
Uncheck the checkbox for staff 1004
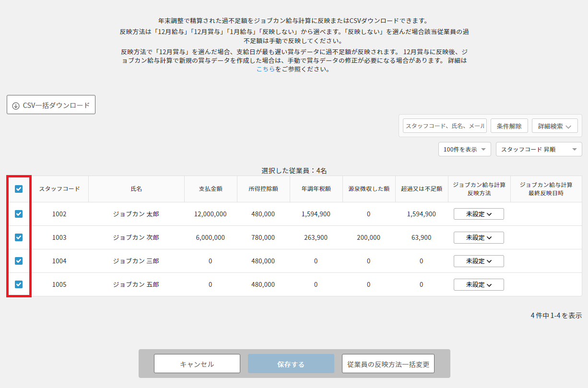(19, 261)
